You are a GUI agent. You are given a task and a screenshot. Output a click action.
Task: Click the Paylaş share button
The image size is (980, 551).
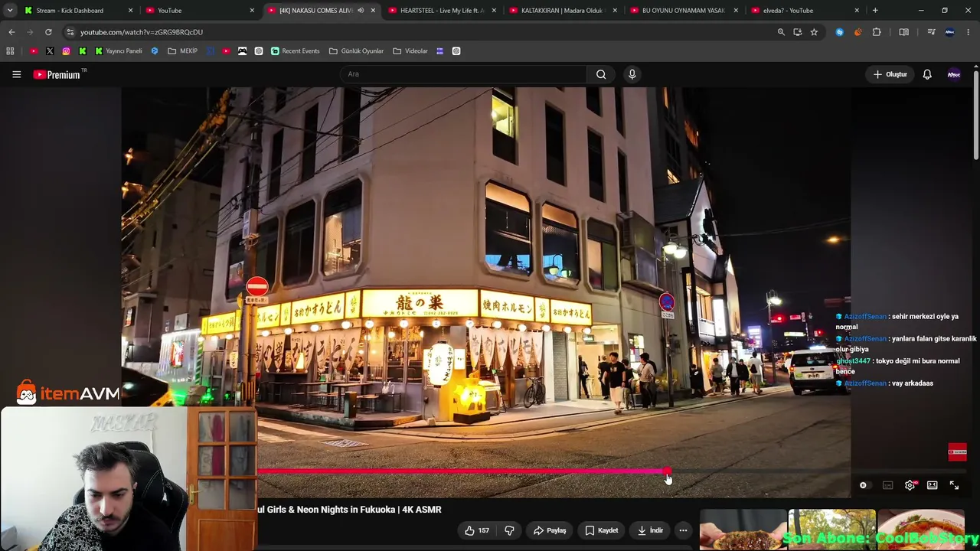550,530
